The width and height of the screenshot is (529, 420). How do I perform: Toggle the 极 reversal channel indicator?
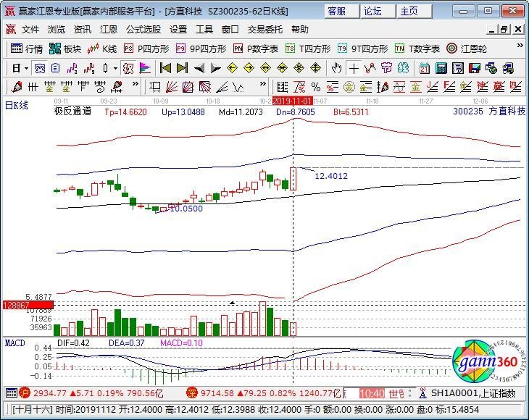[128, 68]
